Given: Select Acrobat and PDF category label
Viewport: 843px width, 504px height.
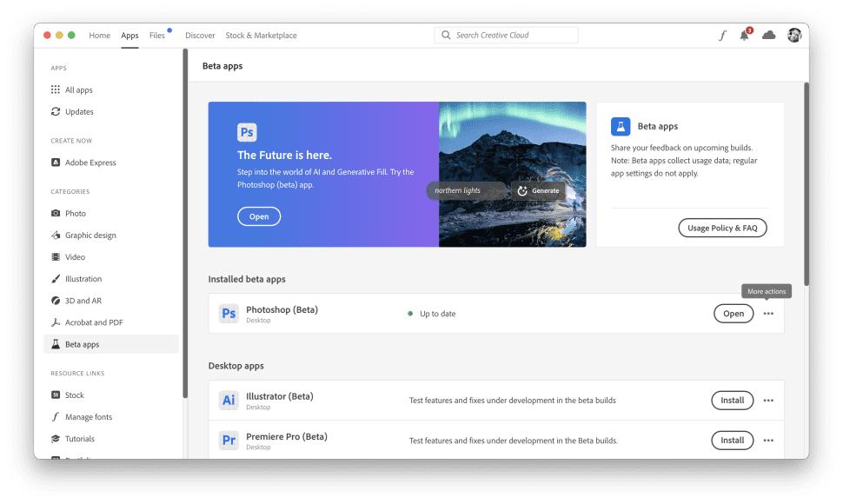Looking at the screenshot, I should 94,322.
